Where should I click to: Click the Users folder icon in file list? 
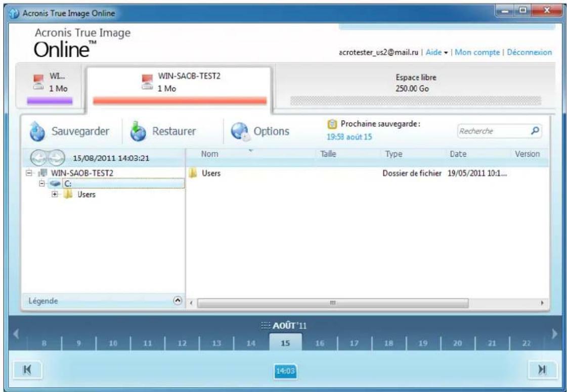click(x=193, y=173)
